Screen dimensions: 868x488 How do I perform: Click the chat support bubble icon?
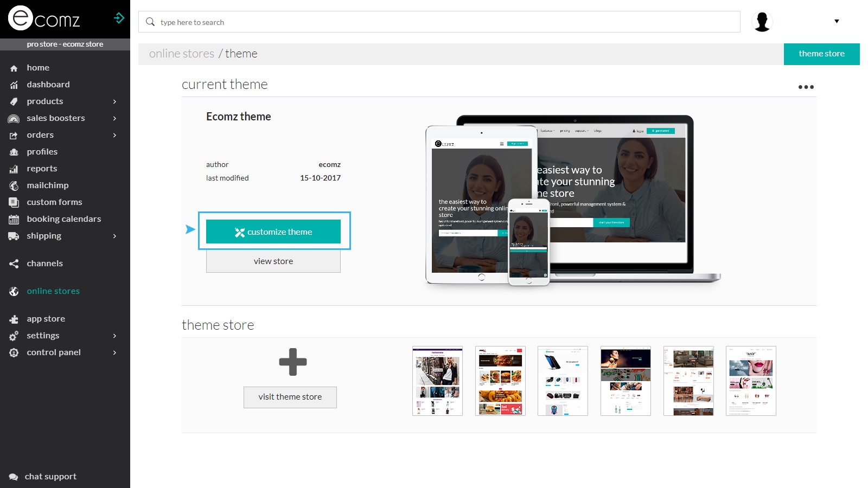[14, 477]
